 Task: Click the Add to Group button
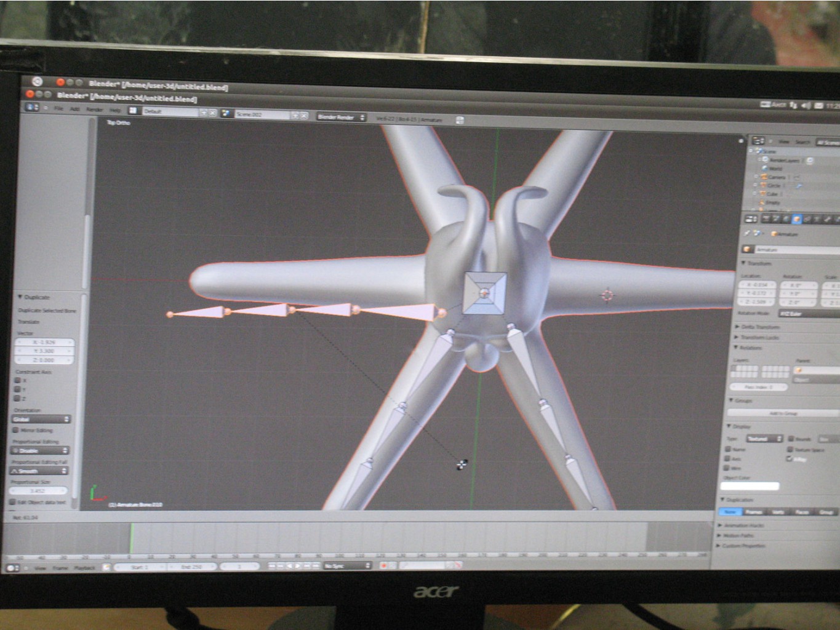pos(783,413)
